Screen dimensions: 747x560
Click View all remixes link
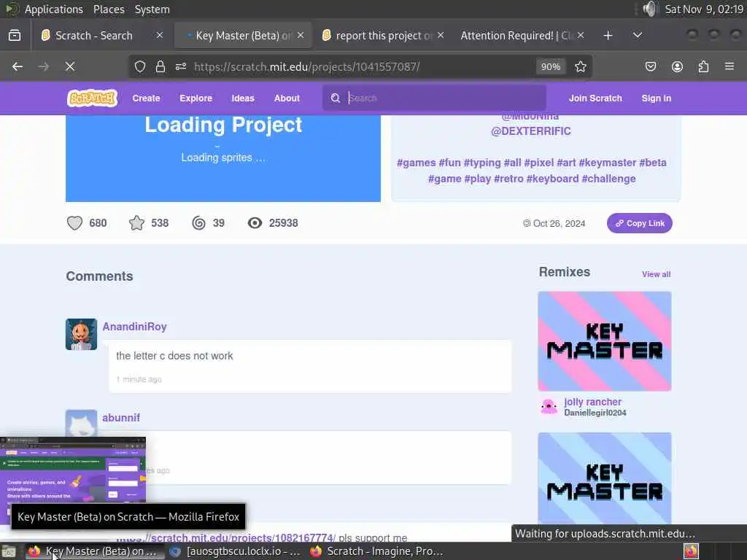(x=656, y=274)
